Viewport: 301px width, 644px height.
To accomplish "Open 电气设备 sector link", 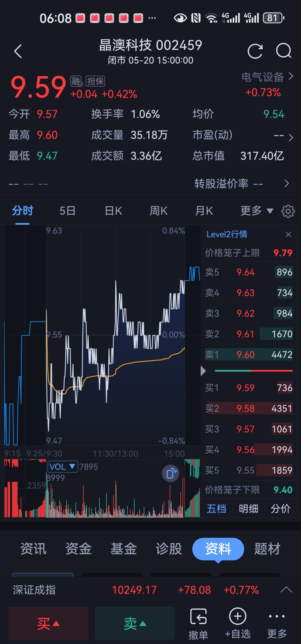I will tap(267, 77).
